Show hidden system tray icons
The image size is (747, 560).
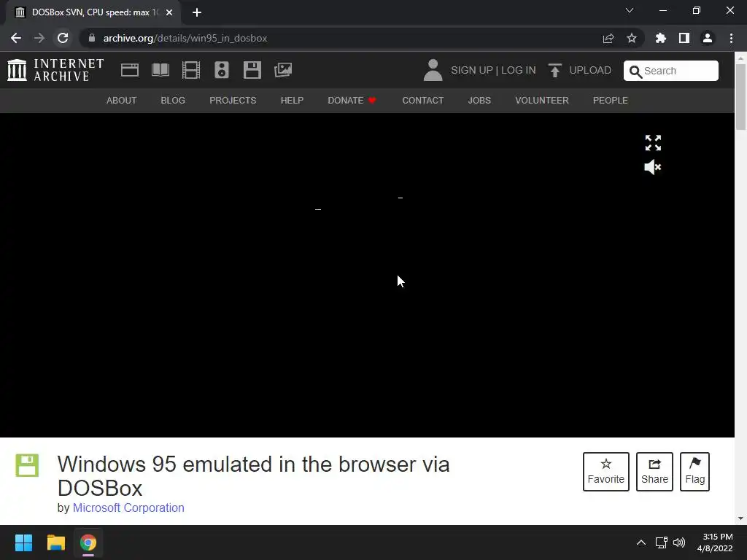point(641,542)
